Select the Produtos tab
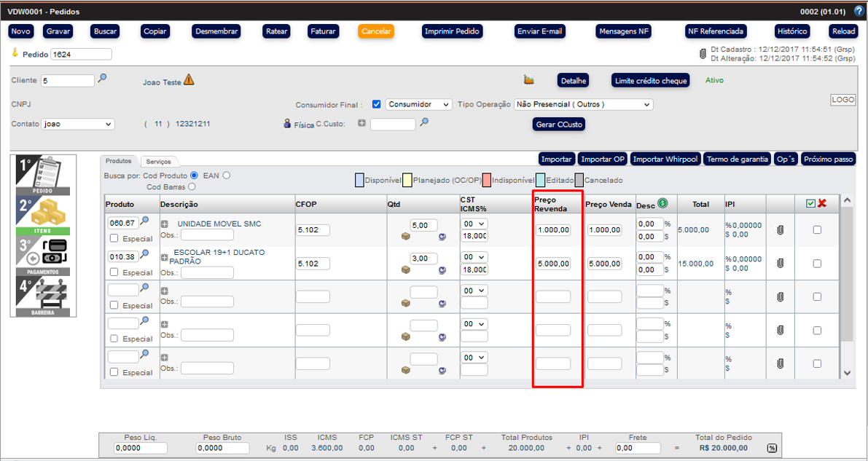 (x=119, y=161)
